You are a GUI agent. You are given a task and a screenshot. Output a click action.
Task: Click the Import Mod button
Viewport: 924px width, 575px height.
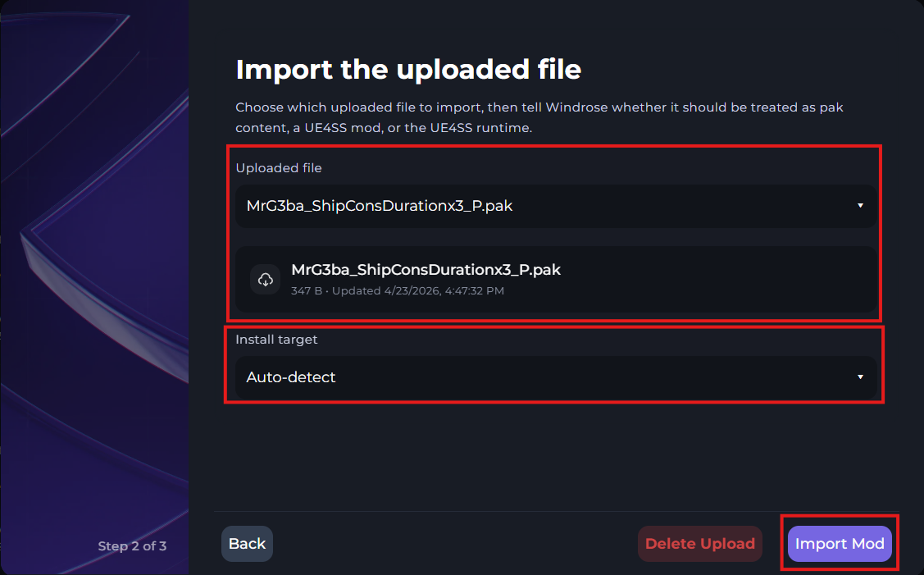point(840,544)
